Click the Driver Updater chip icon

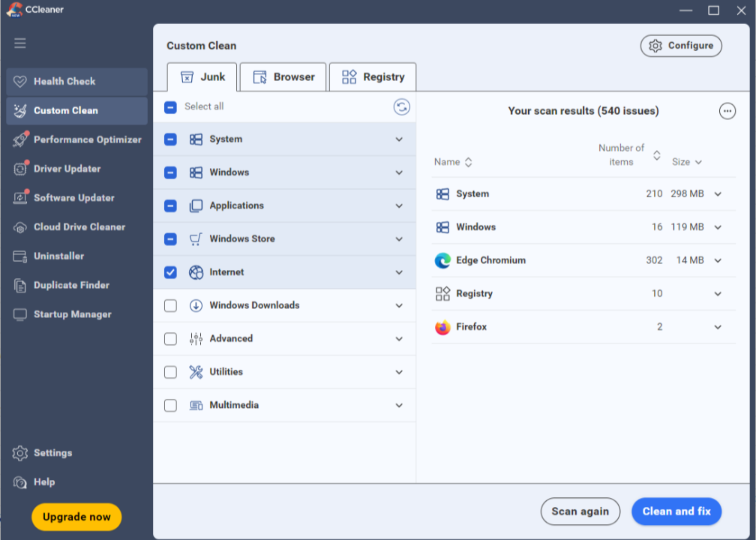[19, 169]
